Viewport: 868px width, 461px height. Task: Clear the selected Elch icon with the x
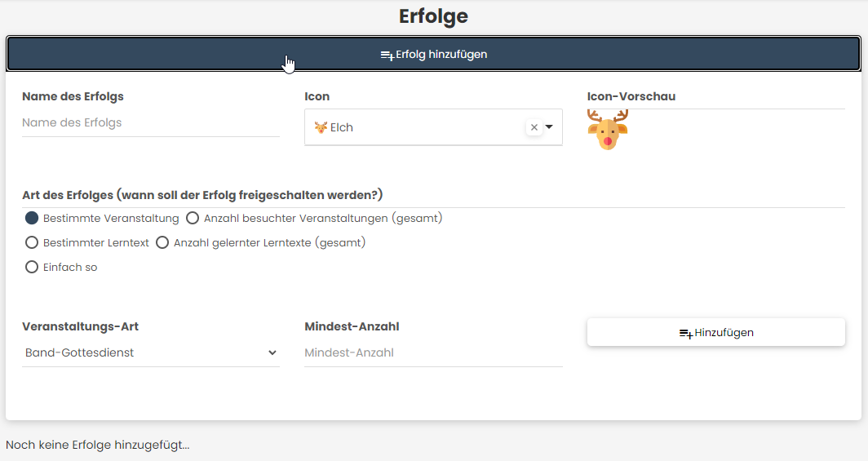(534, 127)
